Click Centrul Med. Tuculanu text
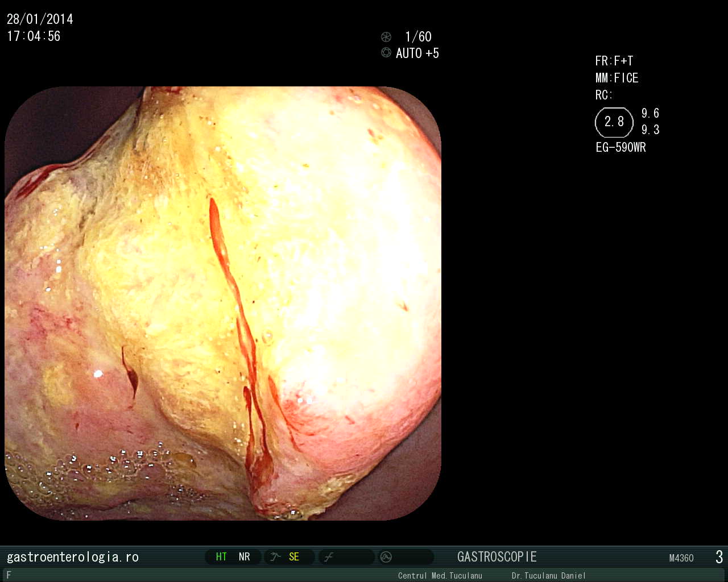The image size is (728, 582). click(x=440, y=576)
